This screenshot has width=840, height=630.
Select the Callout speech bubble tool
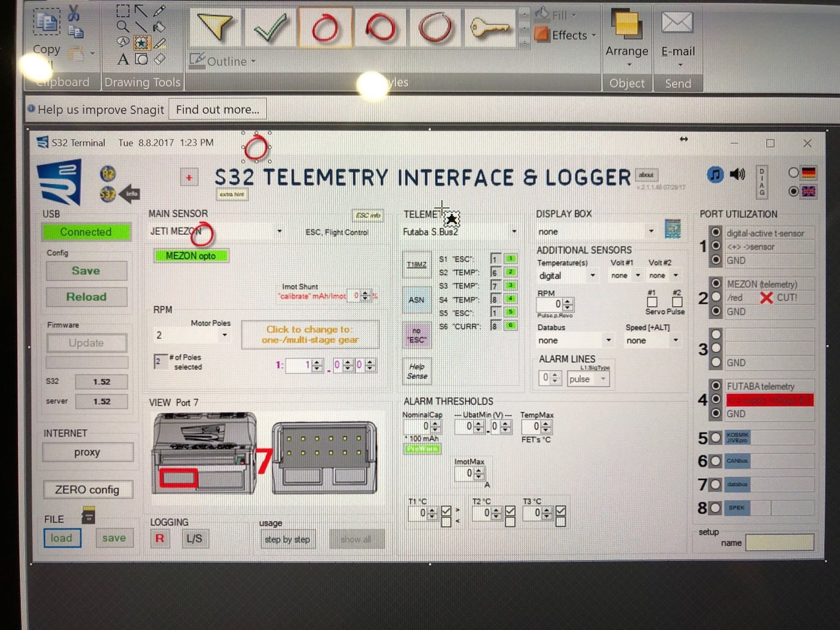coord(123,42)
